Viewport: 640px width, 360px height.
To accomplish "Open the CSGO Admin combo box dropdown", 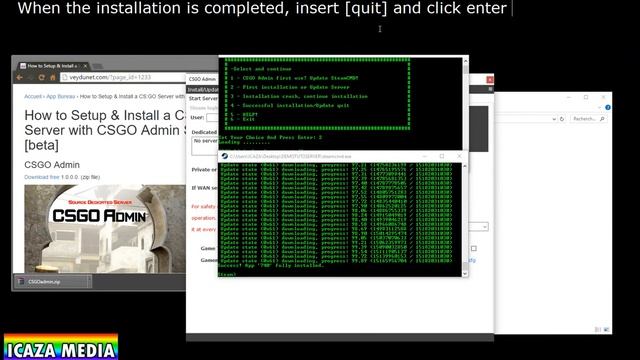I will (484, 227).
